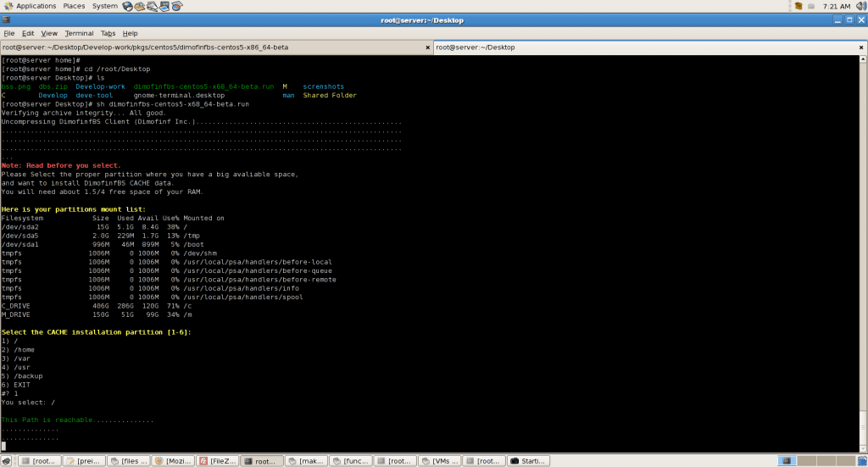The image size is (868, 467).
Task: Open the Terminal menu
Action: (79, 33)
